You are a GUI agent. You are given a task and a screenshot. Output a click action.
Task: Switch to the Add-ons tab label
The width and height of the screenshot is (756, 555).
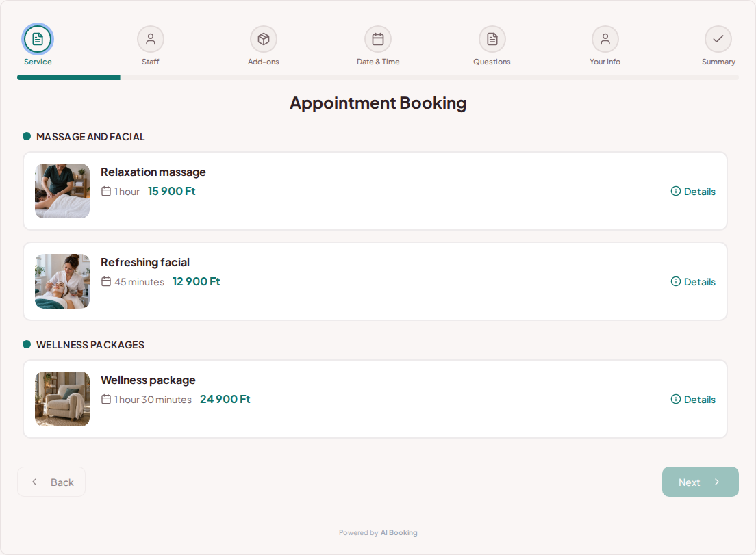tap(263, 62)
